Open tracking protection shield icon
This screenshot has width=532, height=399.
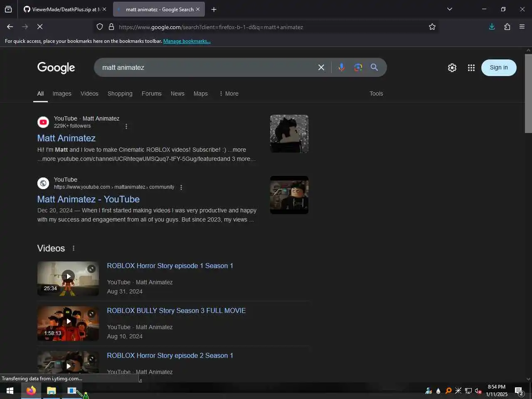[100, 27]
